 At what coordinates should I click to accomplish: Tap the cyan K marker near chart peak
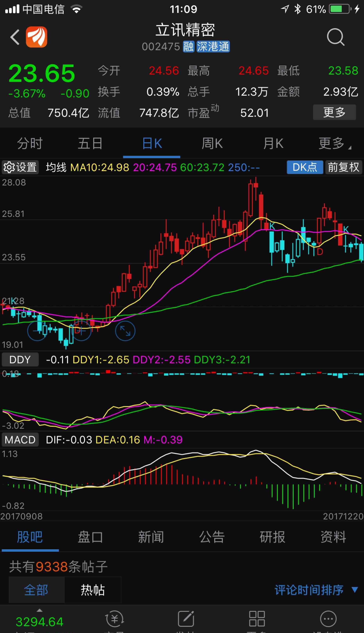click(272, 226)
